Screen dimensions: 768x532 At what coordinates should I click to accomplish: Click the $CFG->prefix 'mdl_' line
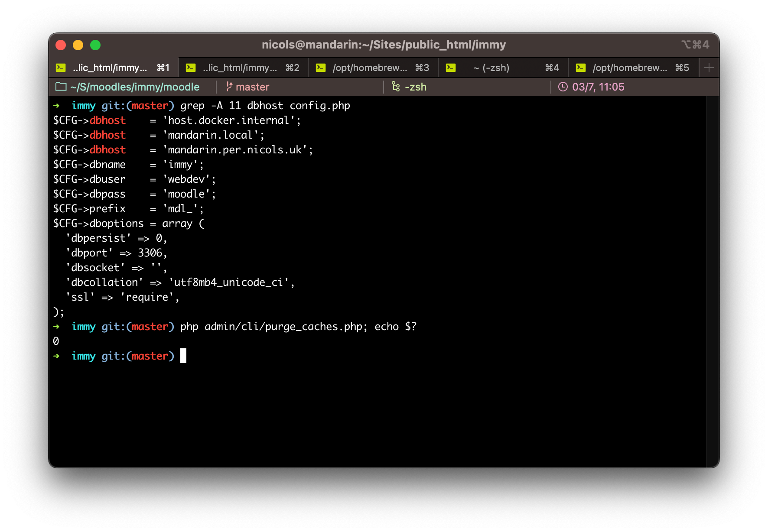128,209
